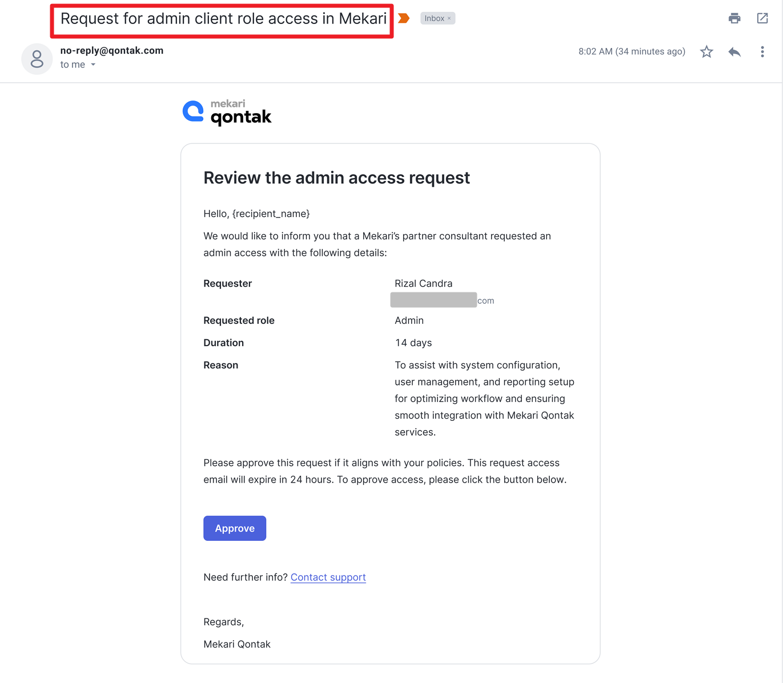The height and width of the screenshot is (683, 784).
Task: Click the Mekari Qontak logo
Action: 227,113
